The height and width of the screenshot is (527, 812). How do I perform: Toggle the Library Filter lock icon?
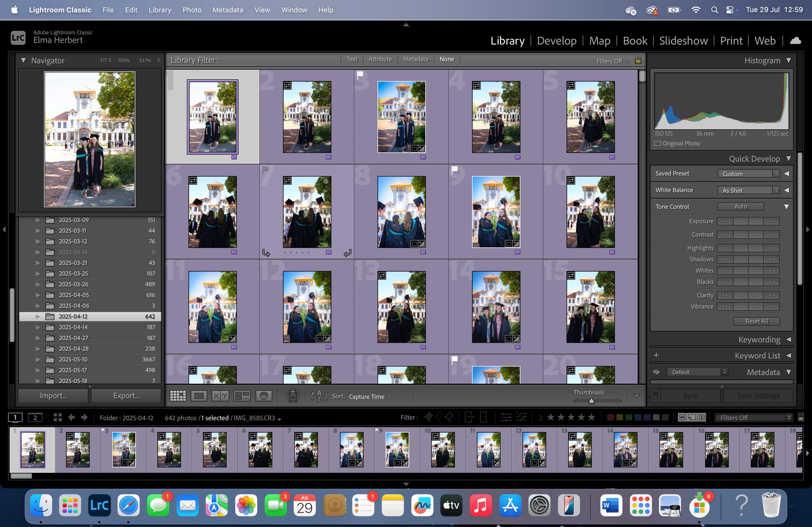pyautogui.click(x=638, y=60)
